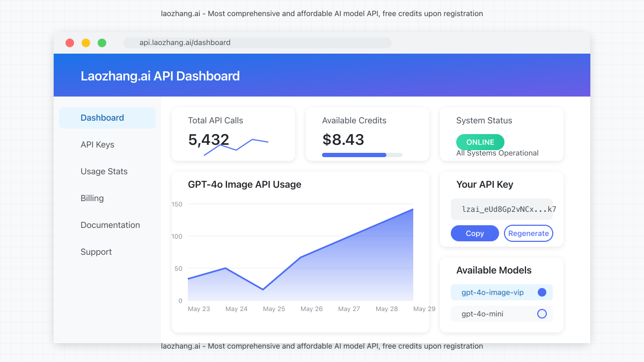644x362 pixels.
Task: Maximize the window with the green button
Action: coord(102,43)
